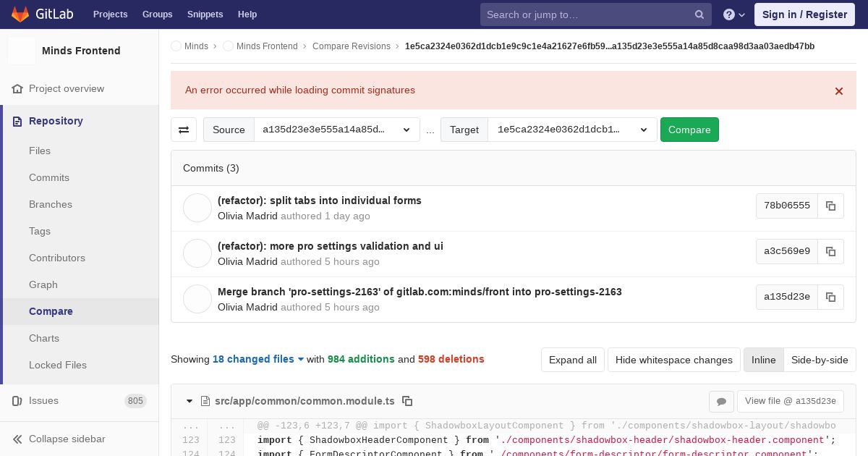Open the Help menu item
This screenshot has height=456, width=868.
tap(247, 14)
